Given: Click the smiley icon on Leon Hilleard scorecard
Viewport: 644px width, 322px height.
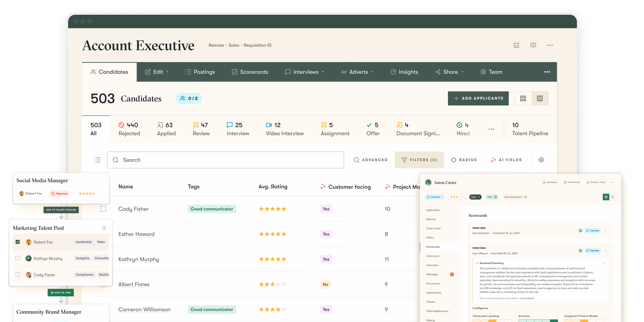Looking at the screenshot, I should tap(580, 251).
